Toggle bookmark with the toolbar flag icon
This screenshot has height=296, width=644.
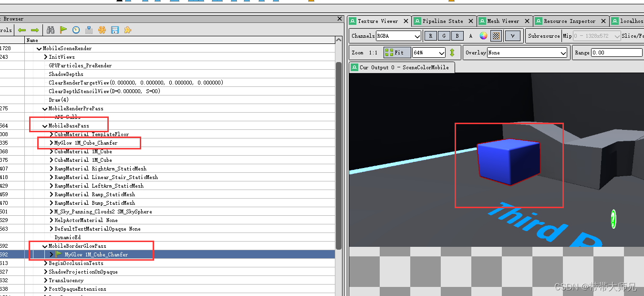(x=63, y=30)
